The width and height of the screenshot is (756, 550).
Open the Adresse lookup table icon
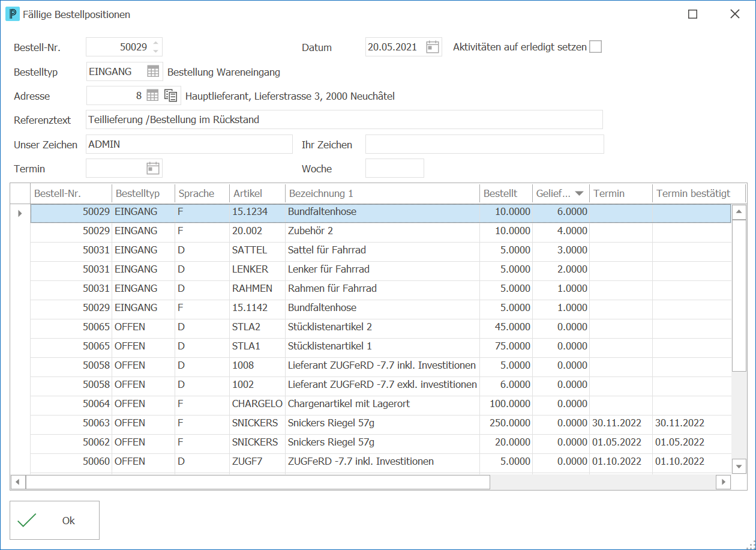[x=153, y=95]
